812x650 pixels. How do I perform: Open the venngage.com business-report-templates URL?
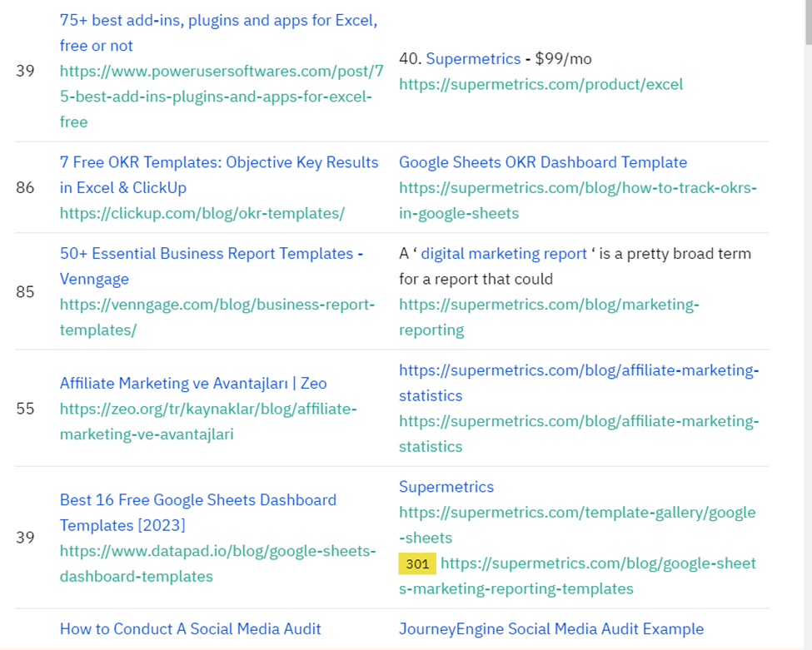[x=217, y=317]
